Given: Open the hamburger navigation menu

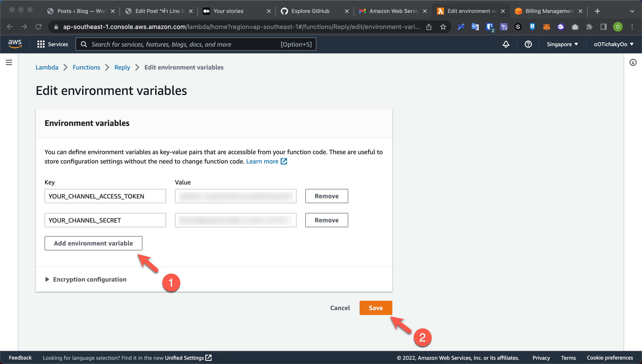Looking at the screenshot, I should pos(9,62).
